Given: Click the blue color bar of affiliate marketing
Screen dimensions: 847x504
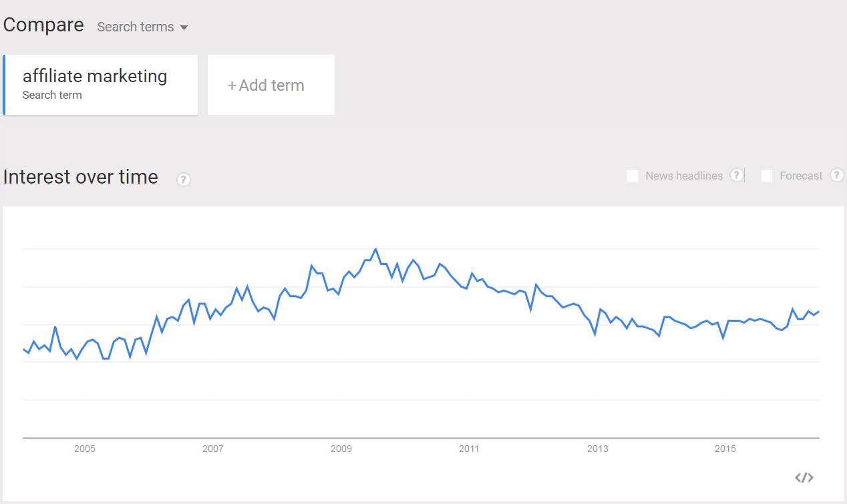Looking at the screenshot, I should click(x=4, y=85).
